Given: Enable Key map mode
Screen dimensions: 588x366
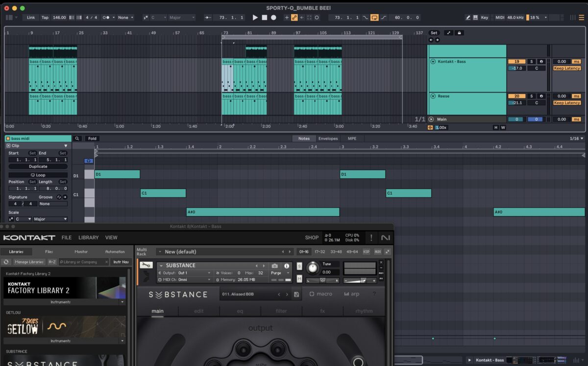Looking at the screenshot, I should 485,17.
